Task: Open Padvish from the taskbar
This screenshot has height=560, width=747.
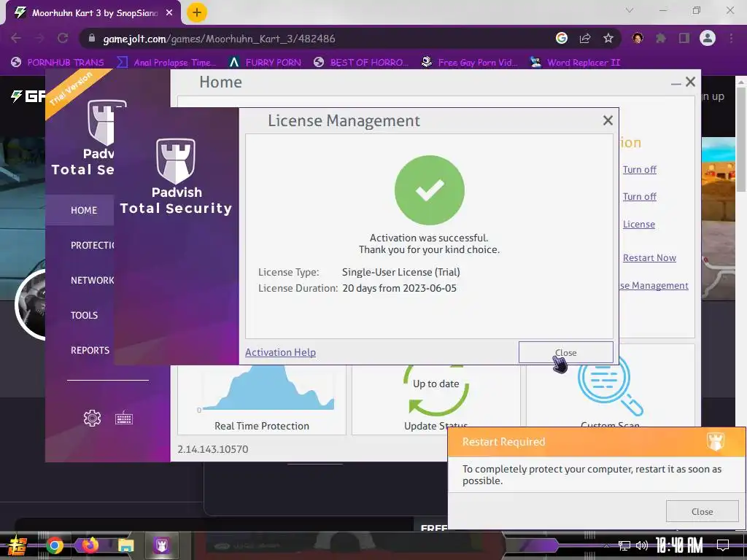Action: pos(161,545)
